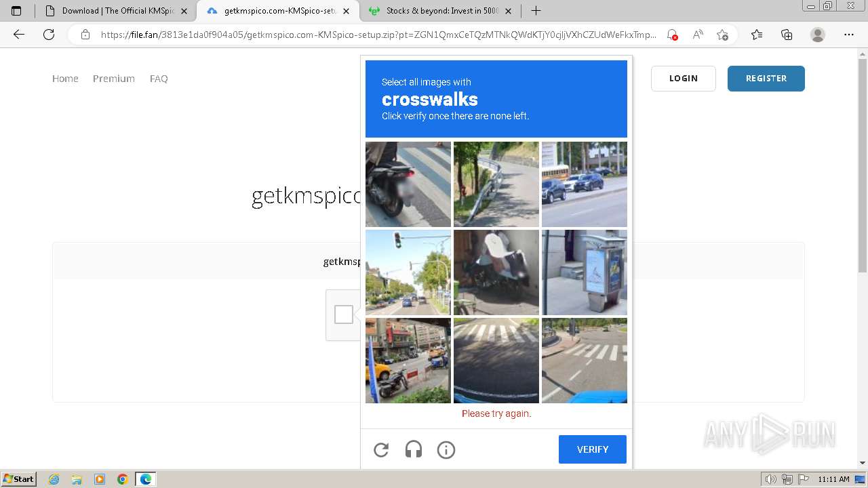This screenshot has height=488, width=868.
Task: Open Edge Settings and more menu
Action: (x=849, y=35)
